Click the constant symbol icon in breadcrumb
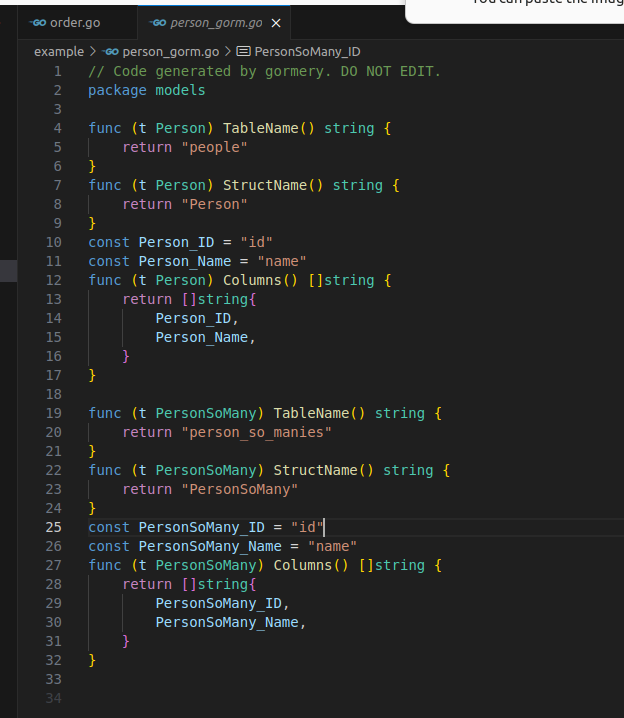This screenshot has width=624, height=718. [x=243, y=51]
